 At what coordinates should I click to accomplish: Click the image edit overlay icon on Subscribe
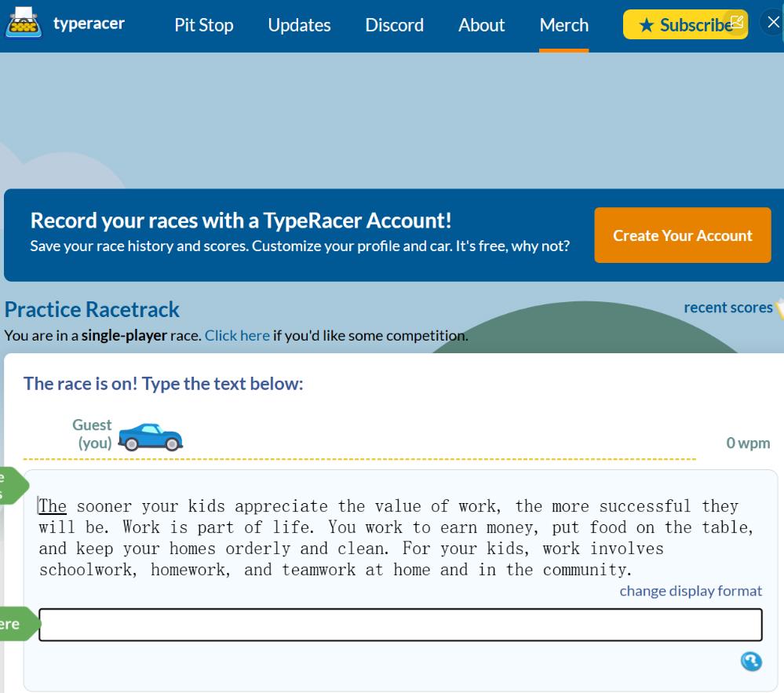click(x=736, y=22)
